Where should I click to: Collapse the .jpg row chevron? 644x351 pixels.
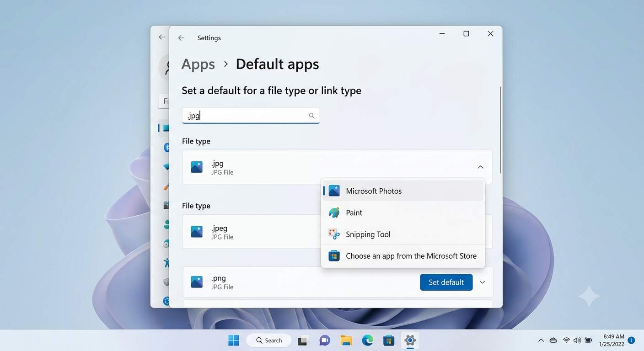click(480, 167)
